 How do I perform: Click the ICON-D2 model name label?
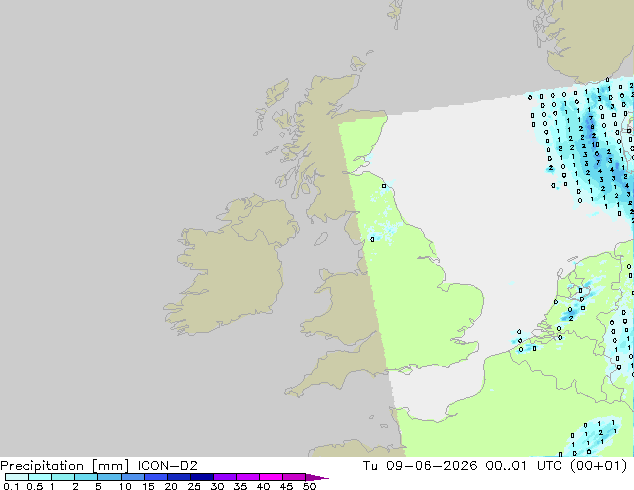pos(167,466)
